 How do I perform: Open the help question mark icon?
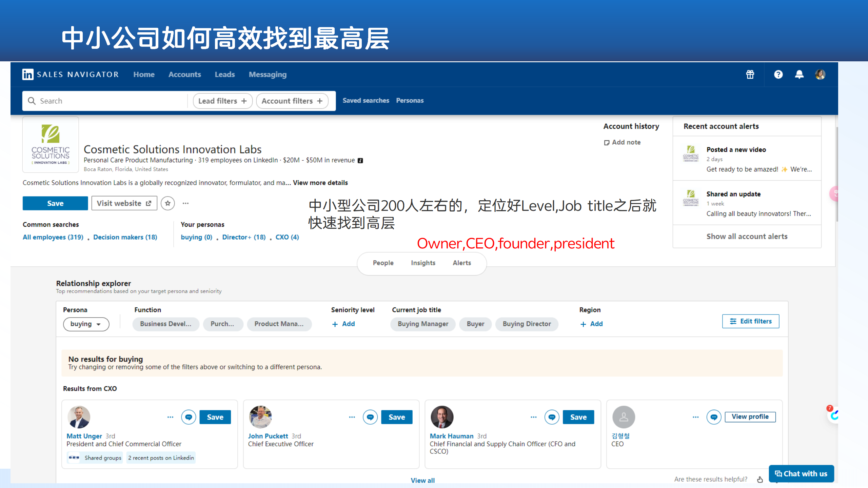tap(778, 75)
